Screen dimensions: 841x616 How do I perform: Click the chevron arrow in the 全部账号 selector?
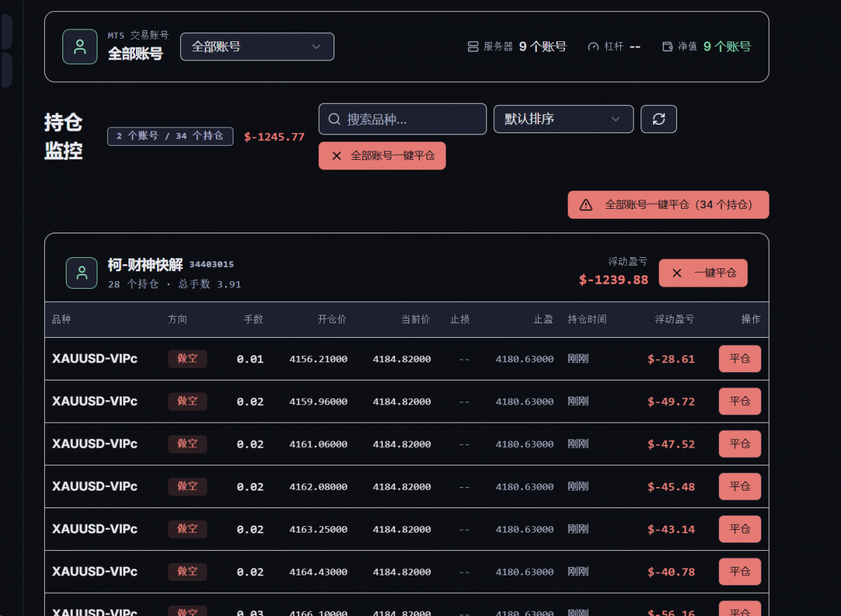coord(316,47)
